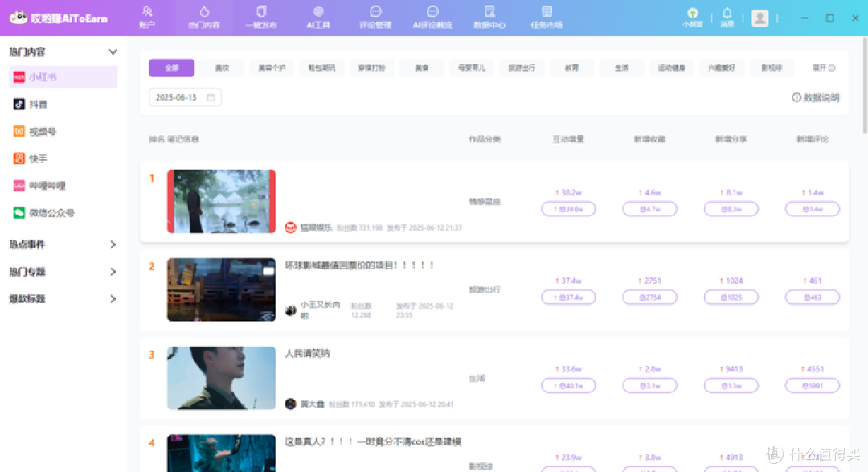Image resolution: width=868 pixels, height=472 pixels.
Task: Open the 2025-06-13 date picker
Action: click(185, 97)
